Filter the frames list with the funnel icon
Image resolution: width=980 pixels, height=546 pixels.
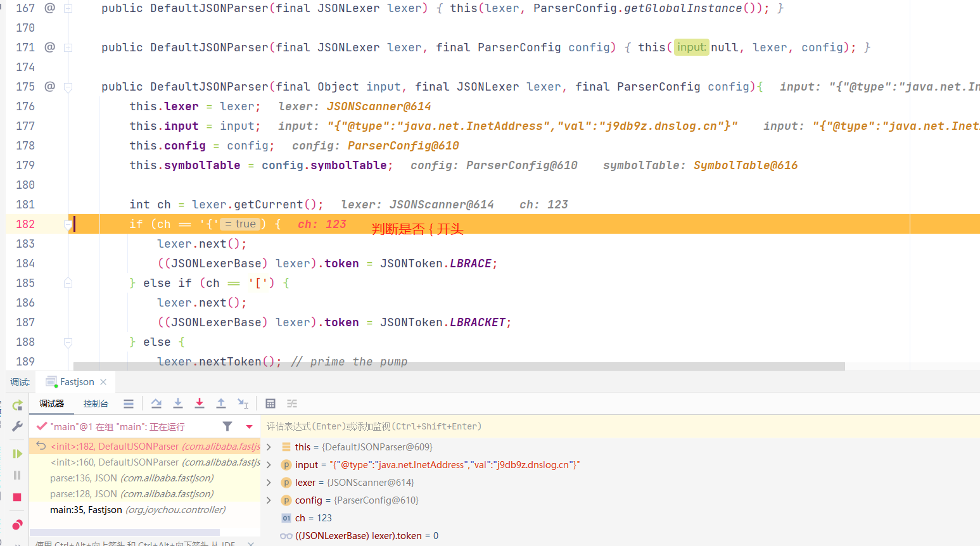[227, 426]
